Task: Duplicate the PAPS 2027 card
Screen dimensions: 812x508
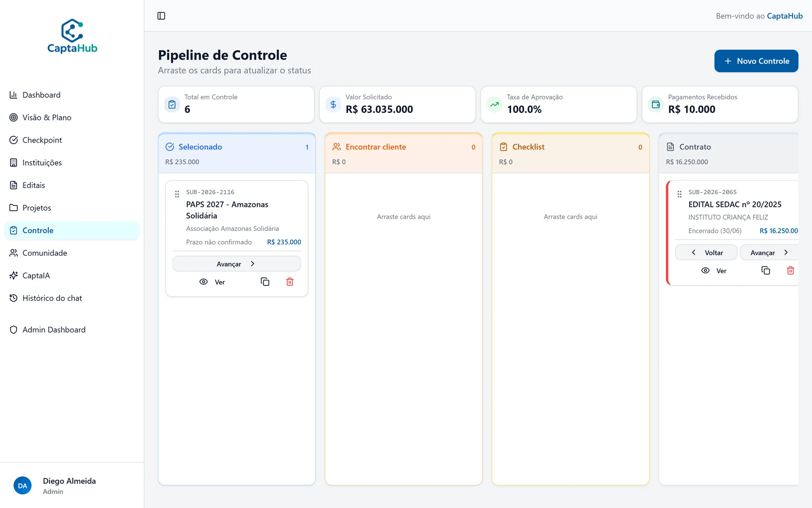Action: tap(265, 282)
